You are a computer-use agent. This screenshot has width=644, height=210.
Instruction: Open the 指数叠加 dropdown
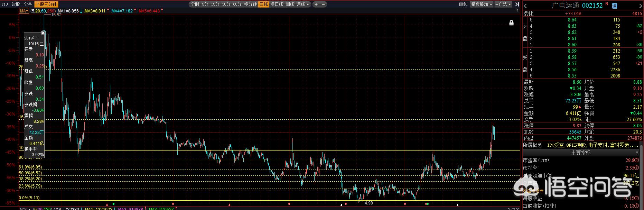tap(482, 4)
